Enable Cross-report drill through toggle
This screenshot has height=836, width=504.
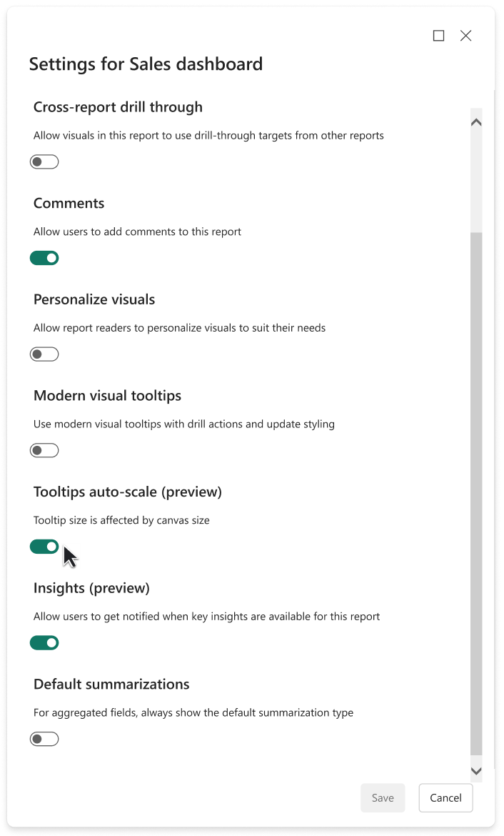[x=44, y=162]
